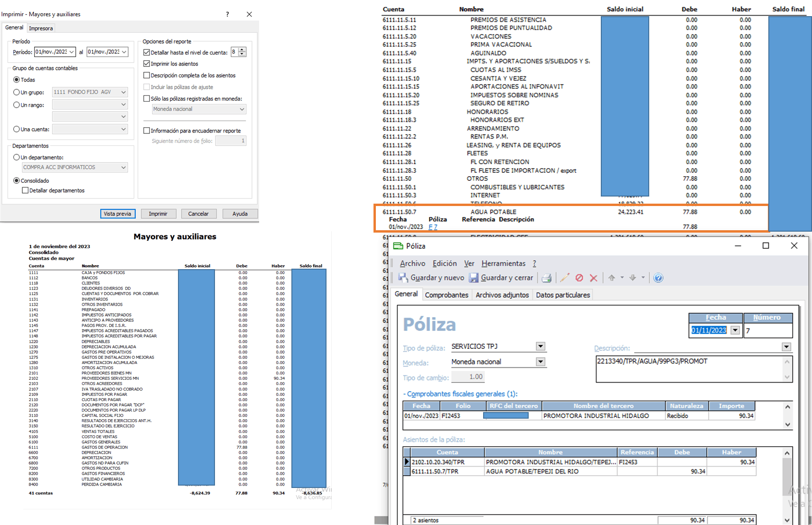Open the Moneda dropdown in Póliza window
Image resolution: width=812 pixels, height=525 pixels.
click(541, 362)
